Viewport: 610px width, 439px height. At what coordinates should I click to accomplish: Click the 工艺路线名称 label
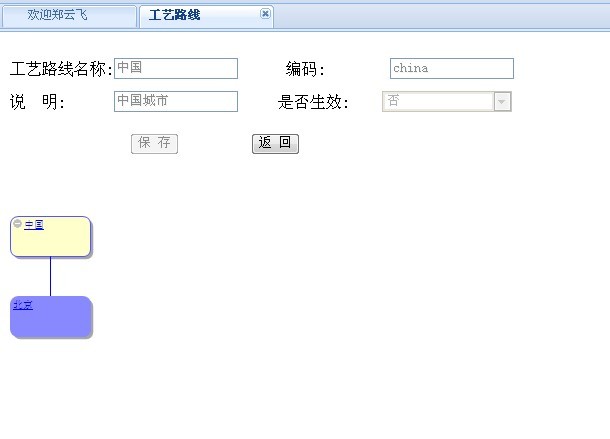tap(61, 69)
